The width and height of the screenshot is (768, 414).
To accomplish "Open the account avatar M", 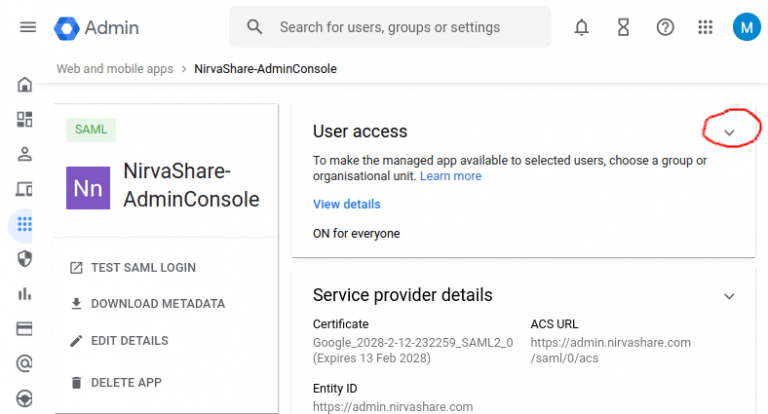I will (x=746, y=27).
